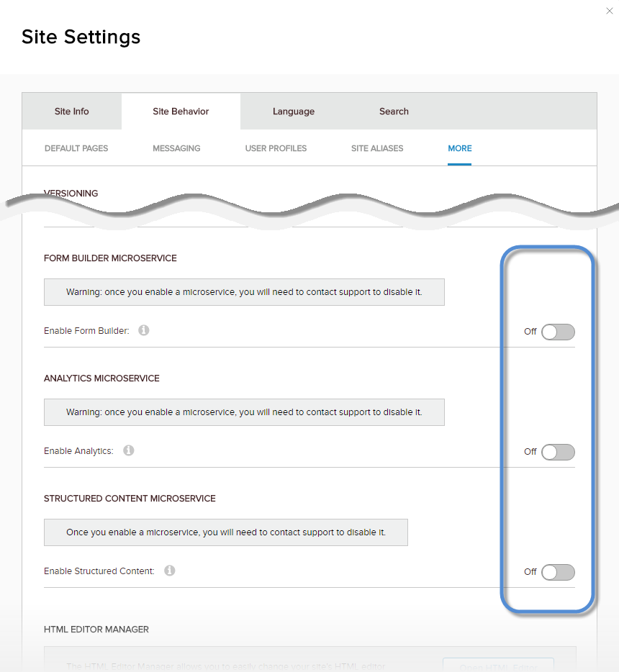Go to the Search tab
The height and width of the screenshot is (672, 619).
coord(394,112)
